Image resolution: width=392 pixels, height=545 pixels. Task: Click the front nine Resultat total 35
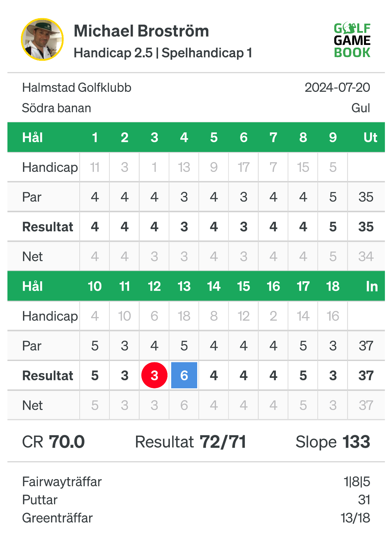click(366, 227)
